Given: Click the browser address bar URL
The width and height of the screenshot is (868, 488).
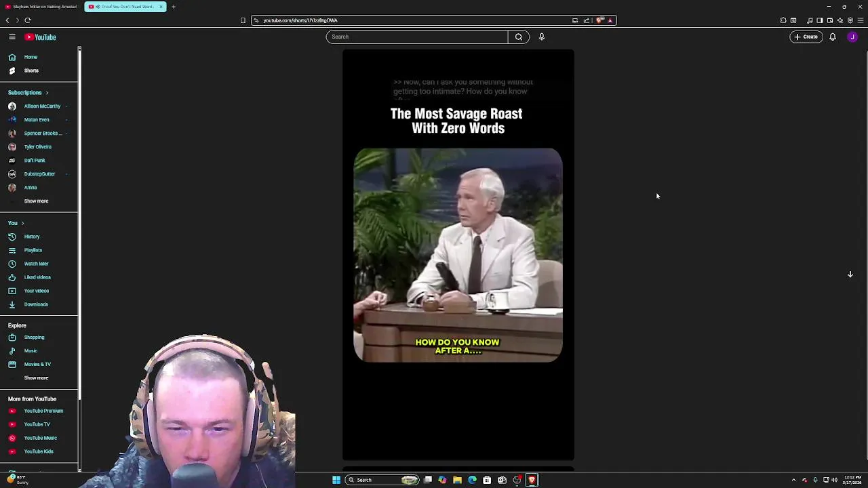Looking at the screenshot, I should coord(300,20).
